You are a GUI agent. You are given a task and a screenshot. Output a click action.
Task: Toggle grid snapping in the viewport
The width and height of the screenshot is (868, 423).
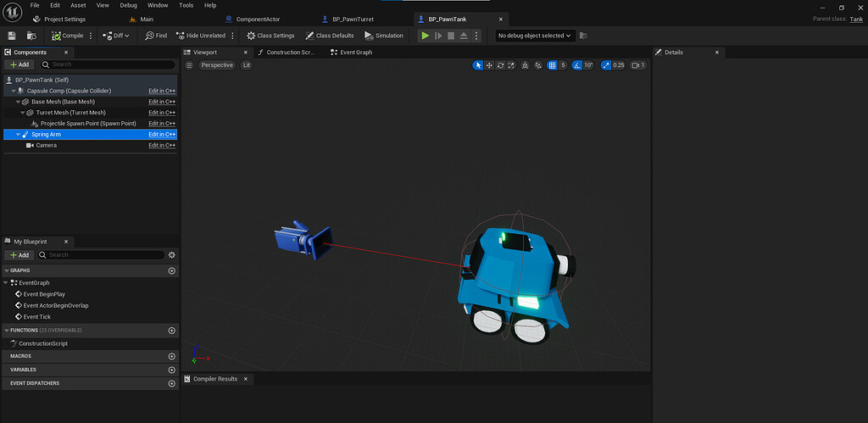[x=552, y=65]
